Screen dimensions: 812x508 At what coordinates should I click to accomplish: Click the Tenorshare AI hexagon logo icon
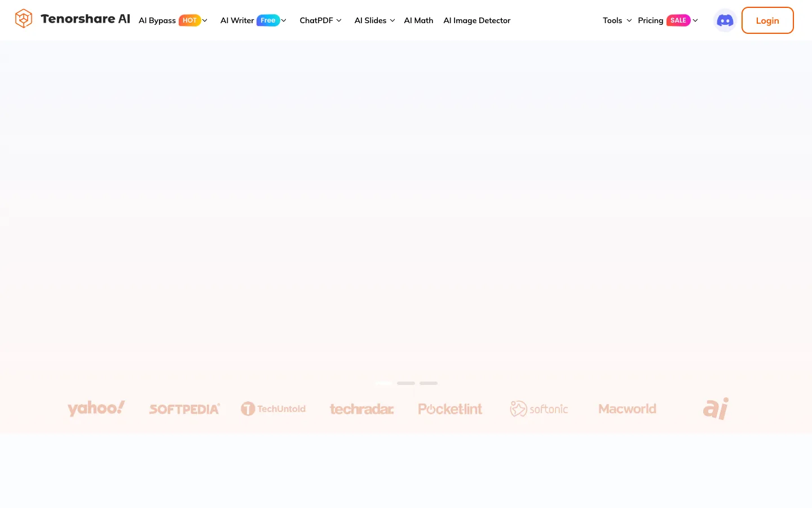(24, 19)
